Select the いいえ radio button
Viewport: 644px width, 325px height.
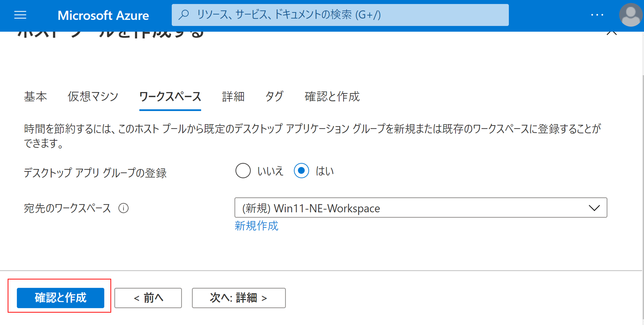coord(243,171)
